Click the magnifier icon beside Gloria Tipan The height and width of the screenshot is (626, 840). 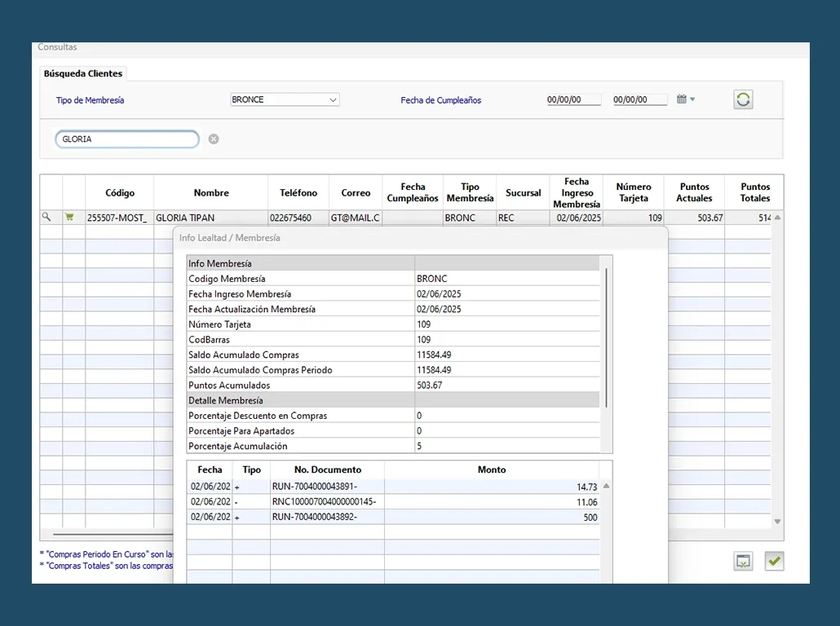click(46, 218)
